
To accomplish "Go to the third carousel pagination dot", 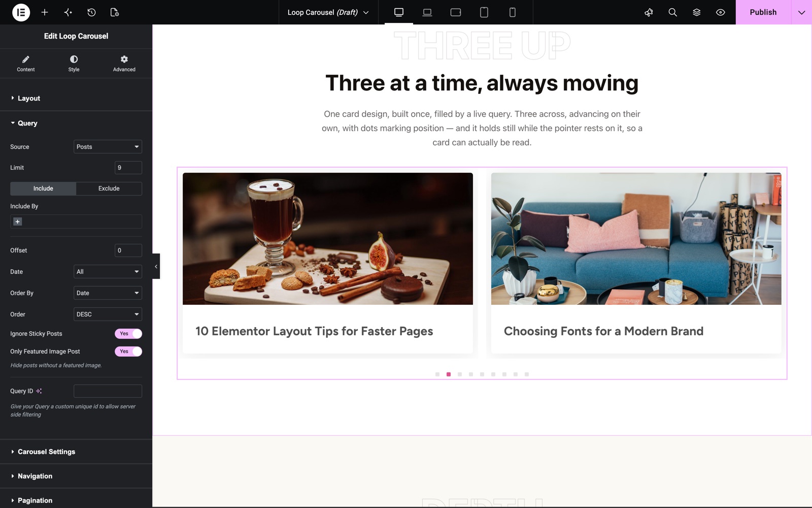I will pos(460,374).
